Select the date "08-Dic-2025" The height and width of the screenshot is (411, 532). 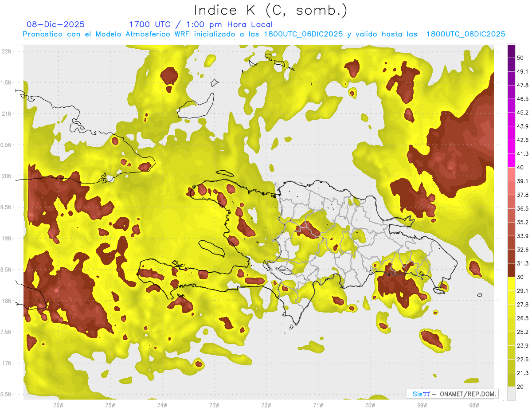tap(56, 24)
